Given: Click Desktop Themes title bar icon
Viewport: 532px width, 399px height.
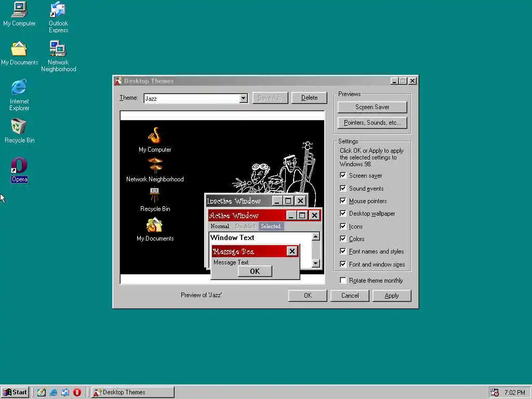Looking at the screenshot, I should click(x=118, y=81).
